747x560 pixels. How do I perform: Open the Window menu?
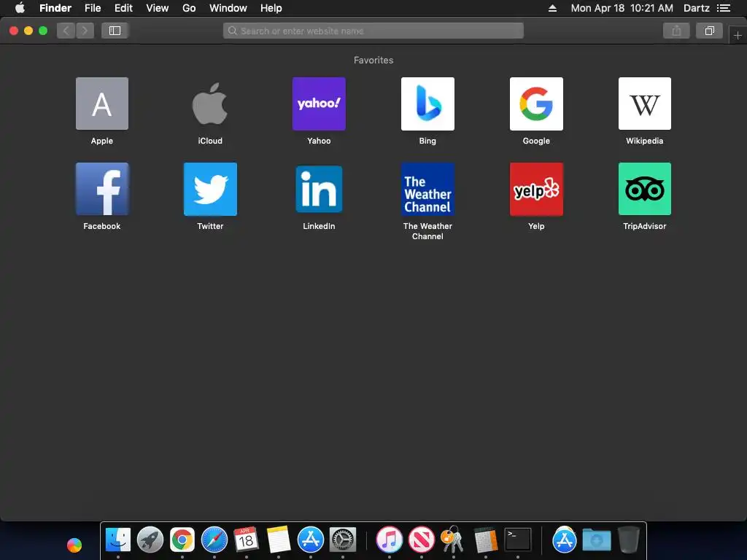coord(228,8)
